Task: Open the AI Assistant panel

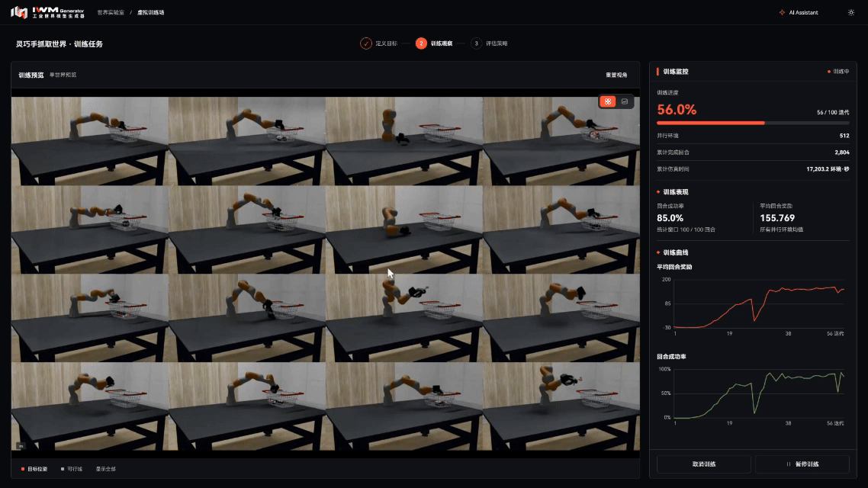Action: point(799,12)
